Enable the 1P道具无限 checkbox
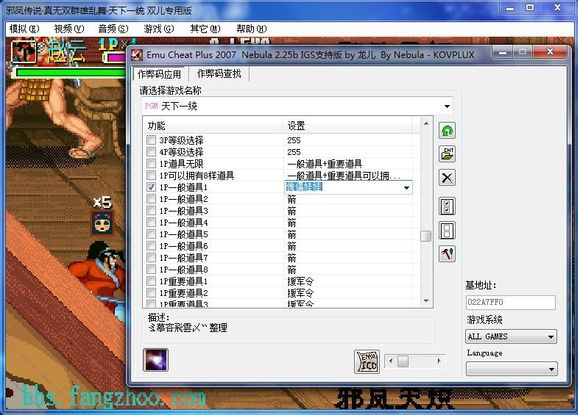Viewport: 578px width, 415px height. click(x=151, y=163)
